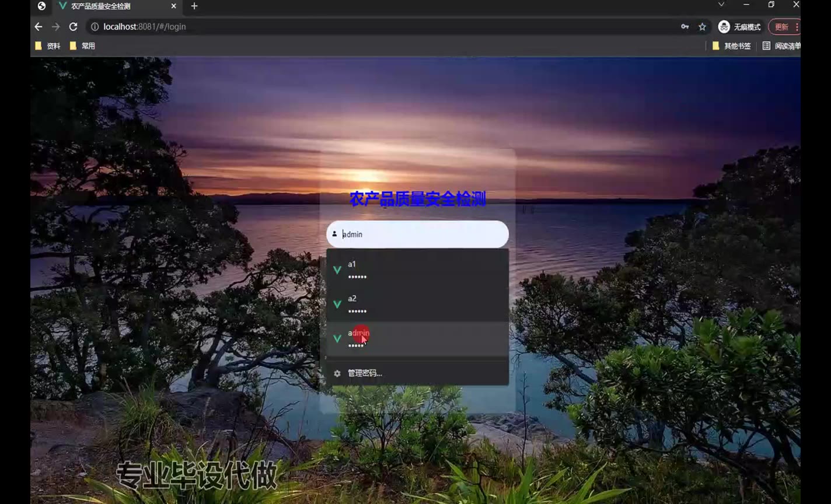This screenshot has height=504, width=831.
Task: Click the site info icon in address bar
Action: click(x=95, y=27)
